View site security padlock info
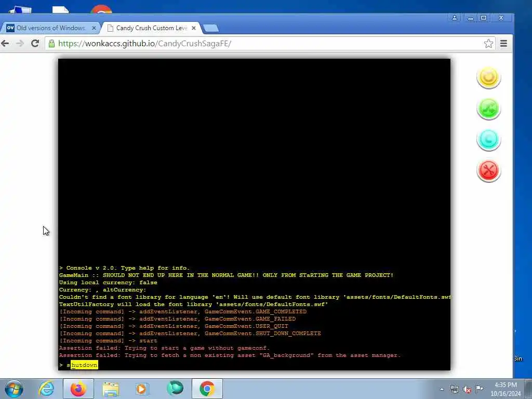 pos(51,44)
